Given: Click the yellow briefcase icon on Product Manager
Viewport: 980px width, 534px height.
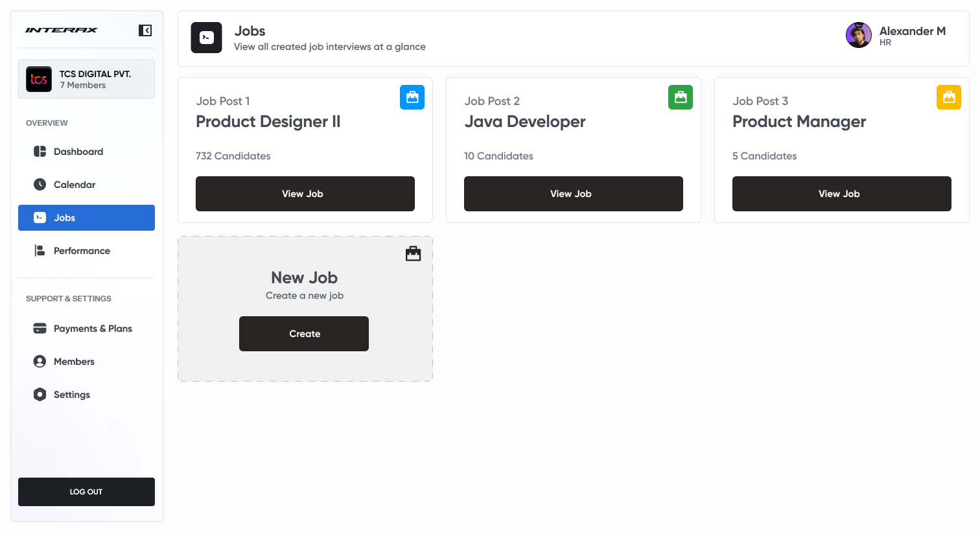Looking at the screenshot, I should (949, 97).
